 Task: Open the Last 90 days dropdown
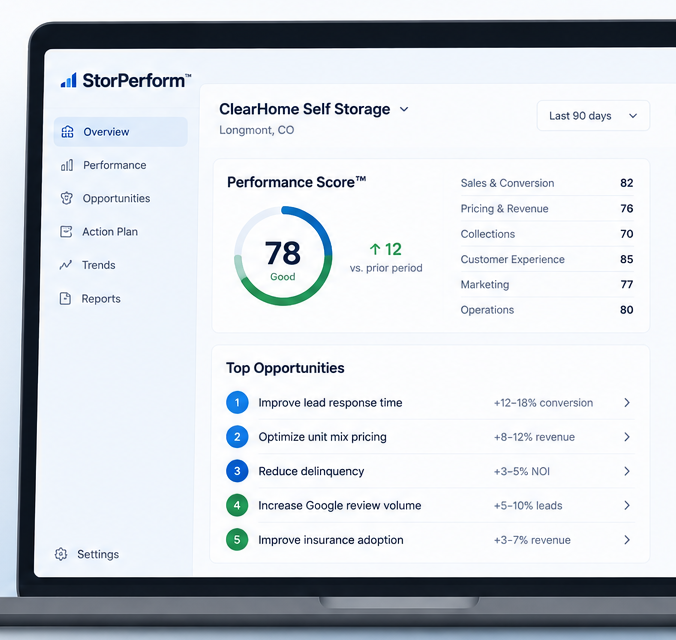[593, 116]
